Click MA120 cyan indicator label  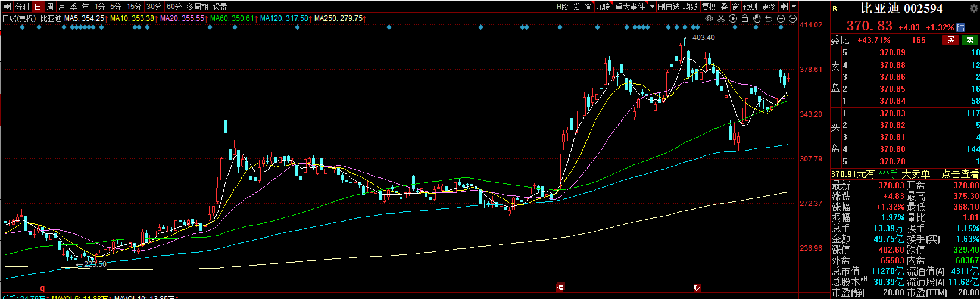[x=287, y=18]
